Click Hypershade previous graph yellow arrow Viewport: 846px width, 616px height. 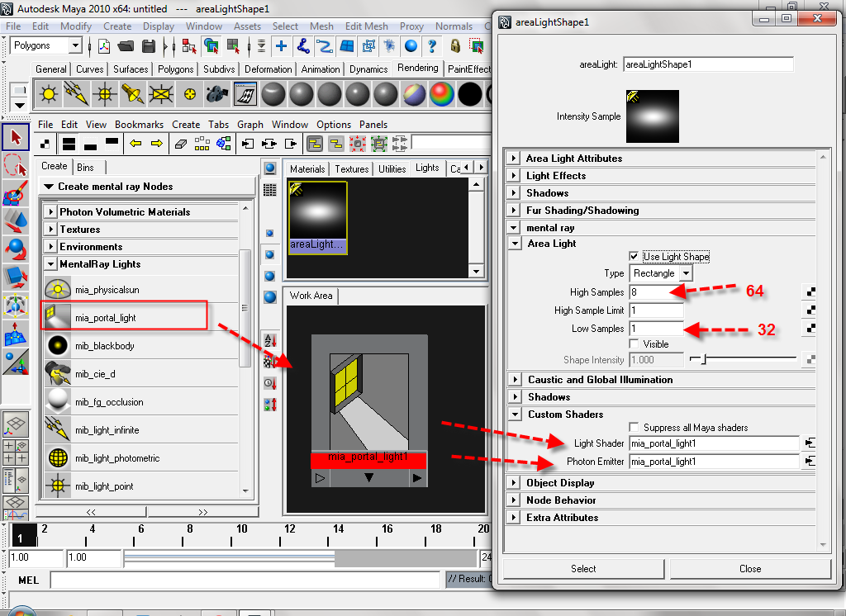point(135,144)
